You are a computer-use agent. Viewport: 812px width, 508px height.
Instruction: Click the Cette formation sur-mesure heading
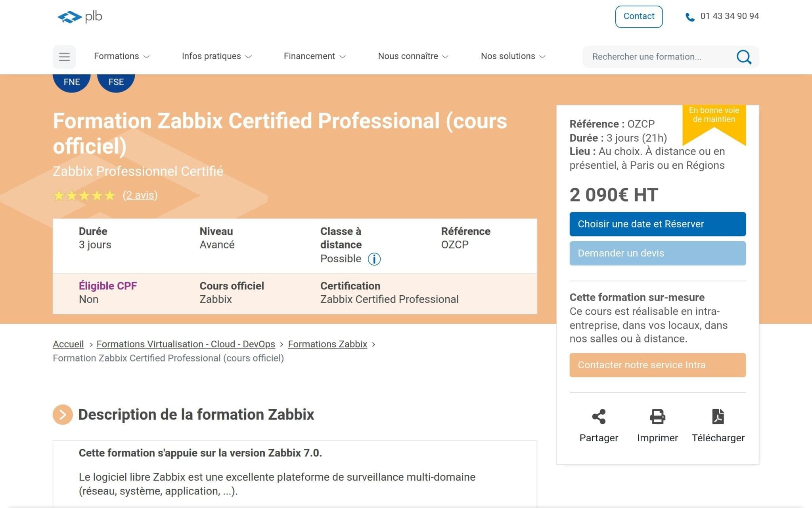(x=637, y=297)
